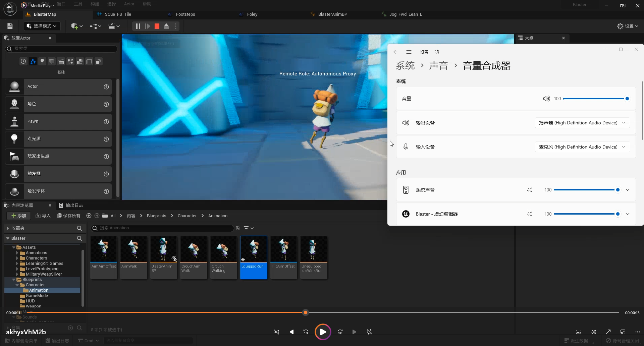Stop the play session with red square
This screenshot has width=644, height=346.
pyautogui.click(x=157, y=26)
